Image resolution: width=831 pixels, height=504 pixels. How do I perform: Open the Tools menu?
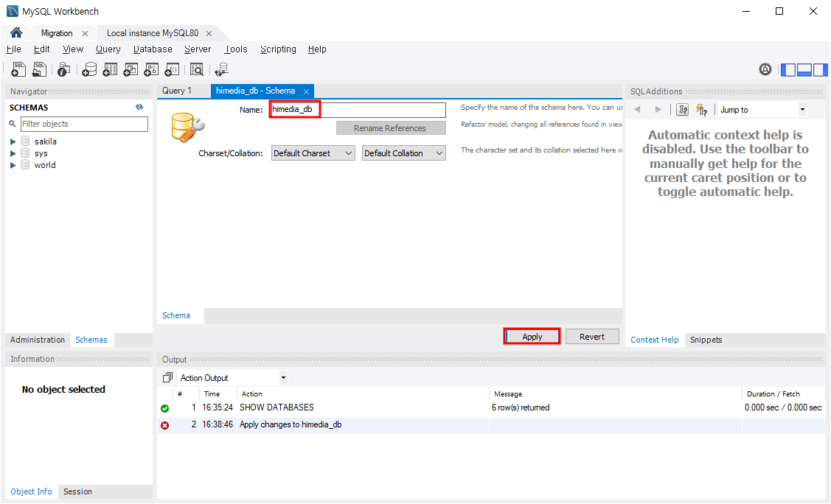coord(236,49)
